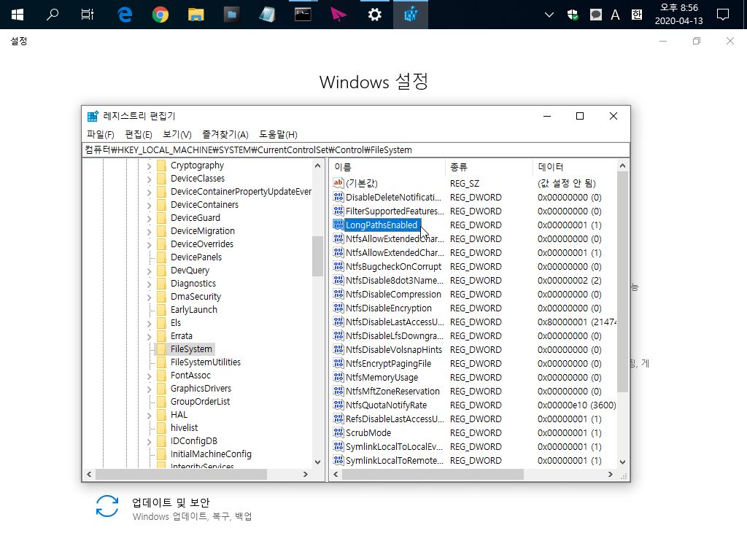Open Command Prompt taskbar icon
Image resolution: width=747 pixels, height=560 pixels.
(303, 15)
